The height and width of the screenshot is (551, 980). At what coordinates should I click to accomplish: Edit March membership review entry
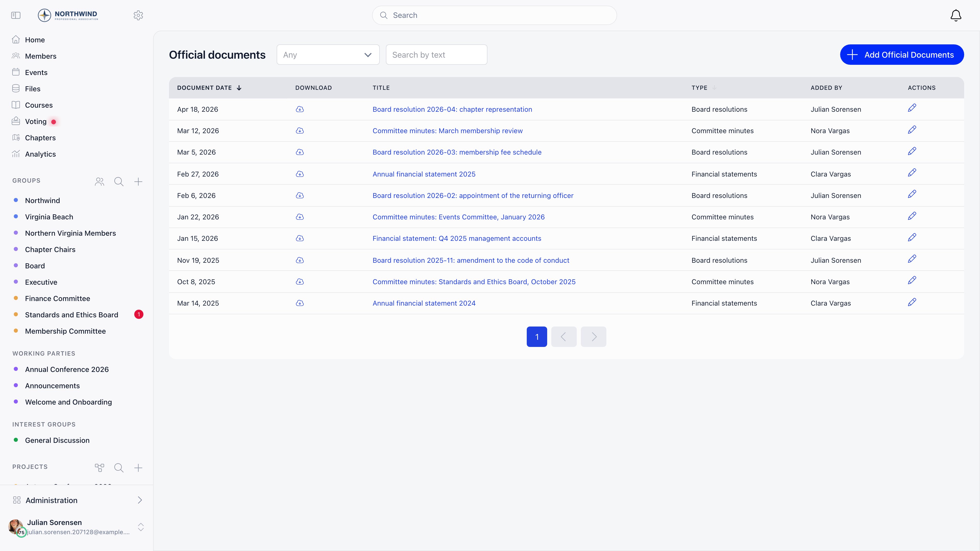(x=912, y=130)
